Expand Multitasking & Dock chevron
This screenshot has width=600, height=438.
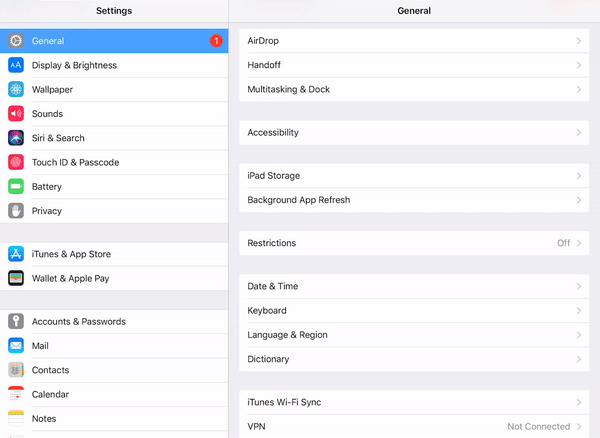tap(579, 90)
